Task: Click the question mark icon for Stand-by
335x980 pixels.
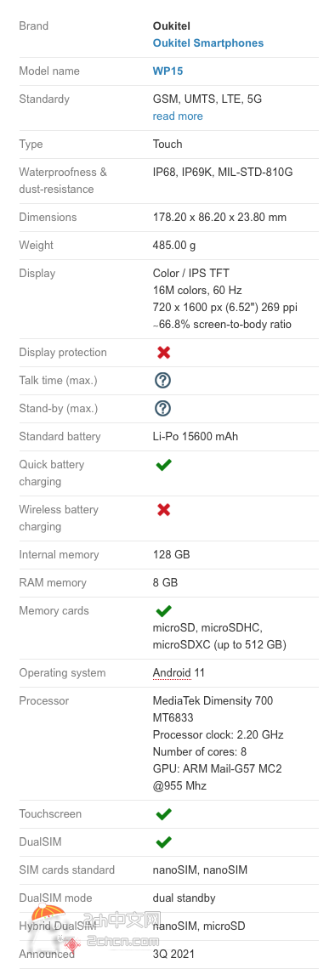Action: coord(162,408)
